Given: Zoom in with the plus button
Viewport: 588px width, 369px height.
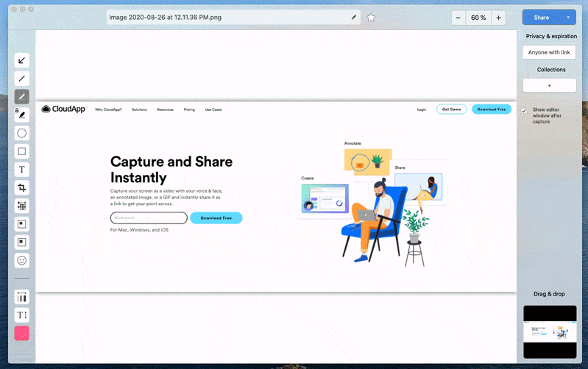Looking at the screenshot, I should click(498, 18).
